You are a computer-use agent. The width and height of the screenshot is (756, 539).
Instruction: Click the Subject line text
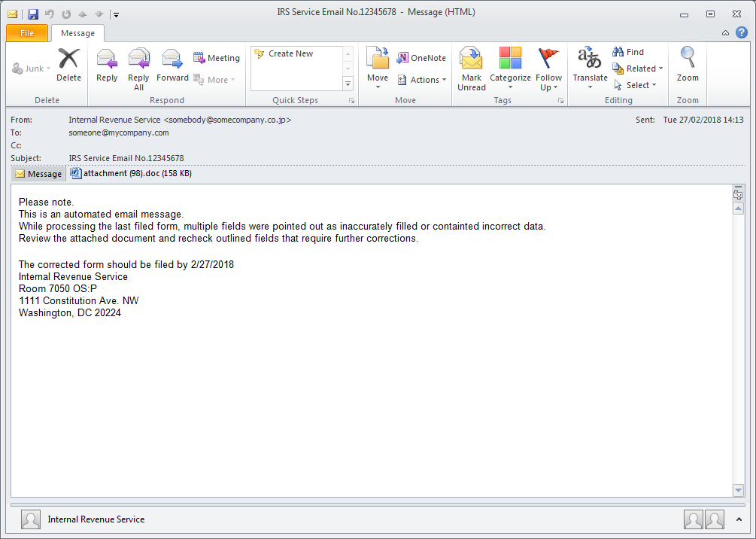point(126,158)
